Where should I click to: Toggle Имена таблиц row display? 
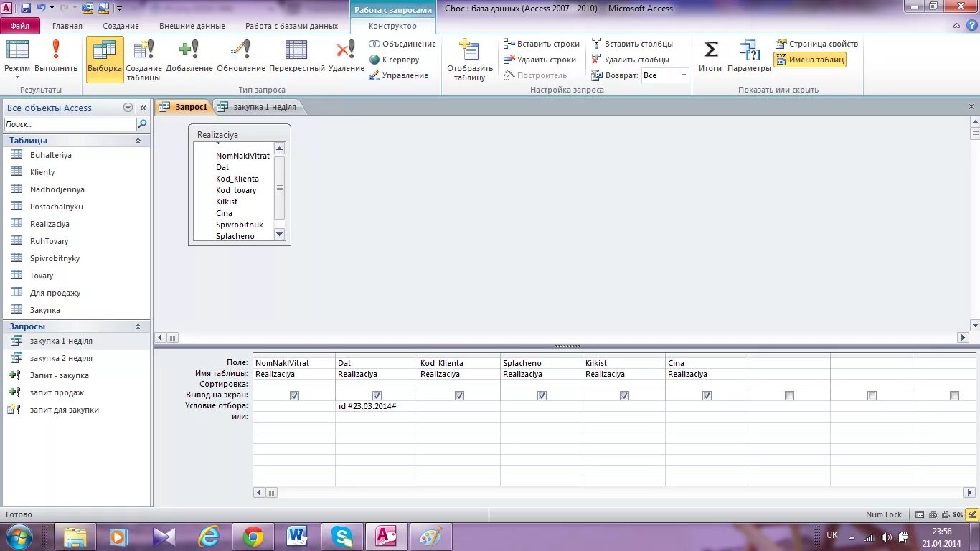coord(810,60)
